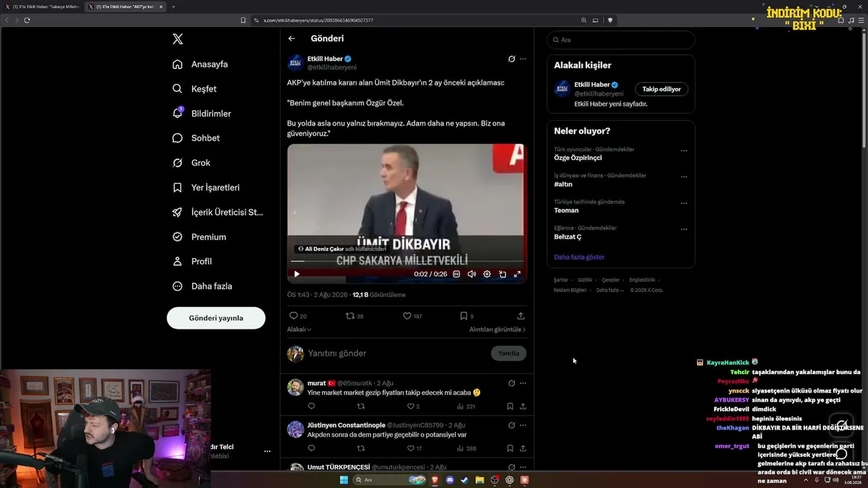Image resolution: width=868 pixels, height=488 pixels.
Task: Open options for #altın trend
Action: (684, 177)
